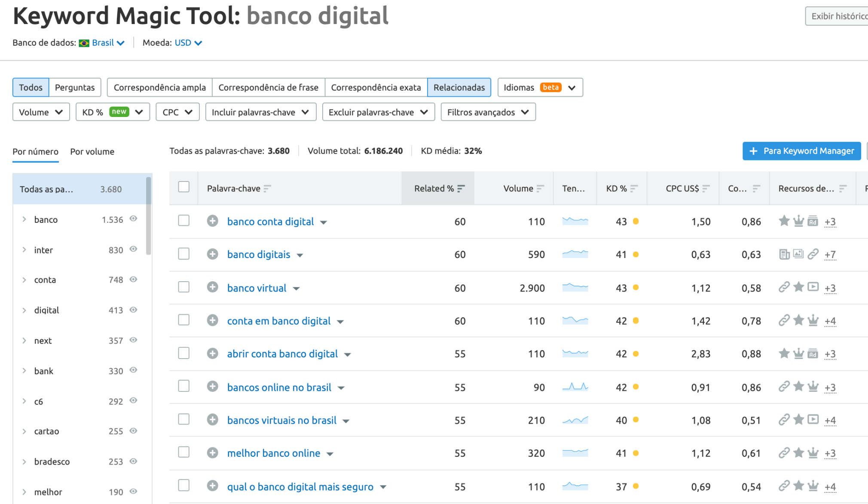This screenshot has height=504, width=868.
Task: Add 'melhor banco online' with plus icon
Action: pos(212,453)
